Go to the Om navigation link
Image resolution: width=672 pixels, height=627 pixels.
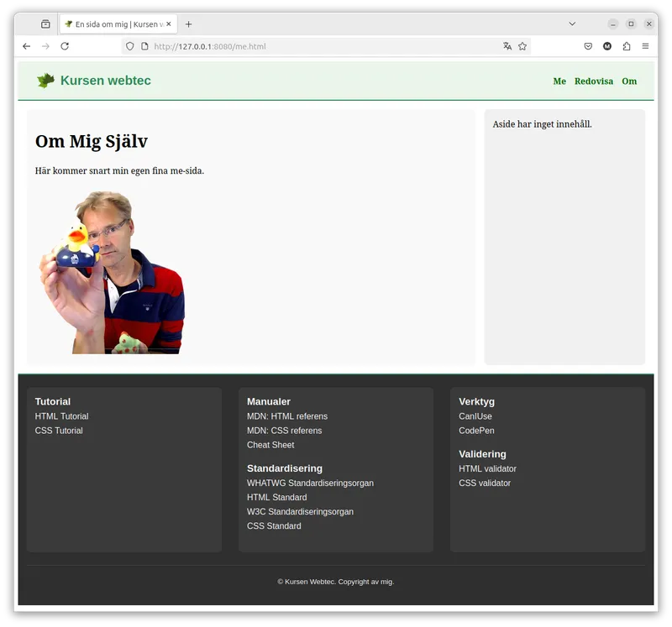(x=629, y=81)
